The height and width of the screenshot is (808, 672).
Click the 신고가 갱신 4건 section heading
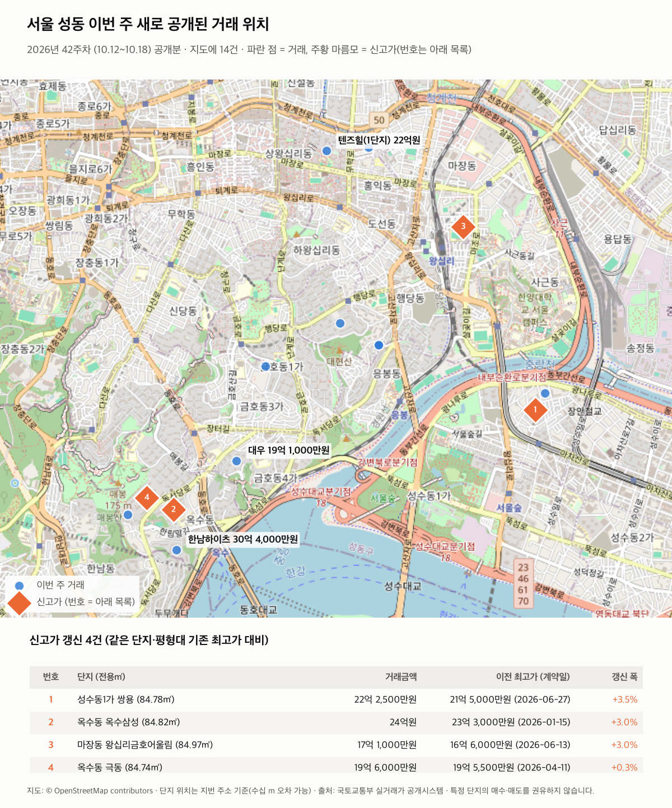(149, 640)
